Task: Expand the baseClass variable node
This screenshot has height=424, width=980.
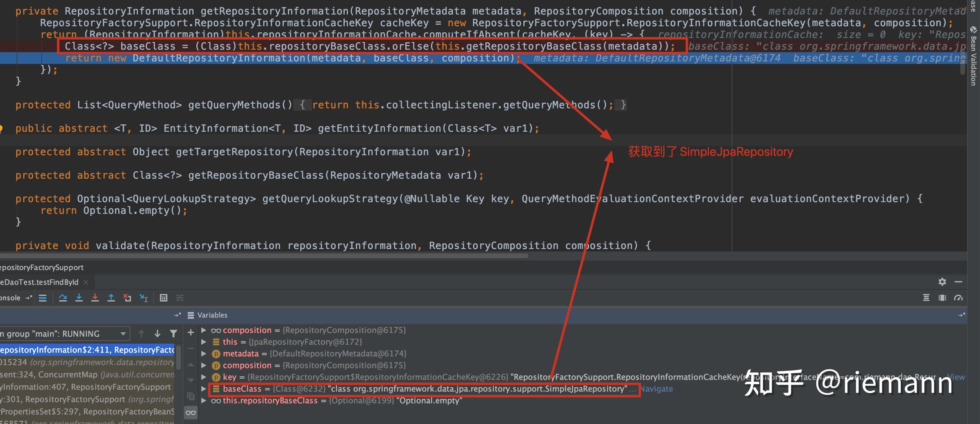Action: (x=204, y=389)
